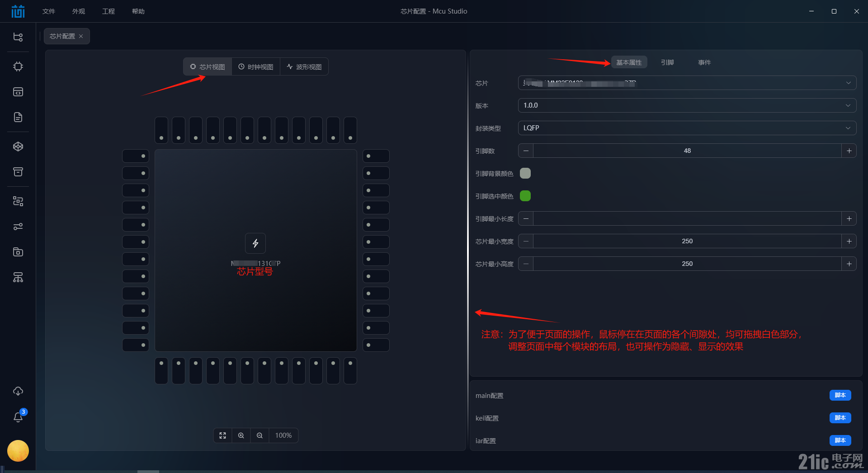Open the notification bell with badge 3
This screenshot has height=473, width=868.
[18, 417]
